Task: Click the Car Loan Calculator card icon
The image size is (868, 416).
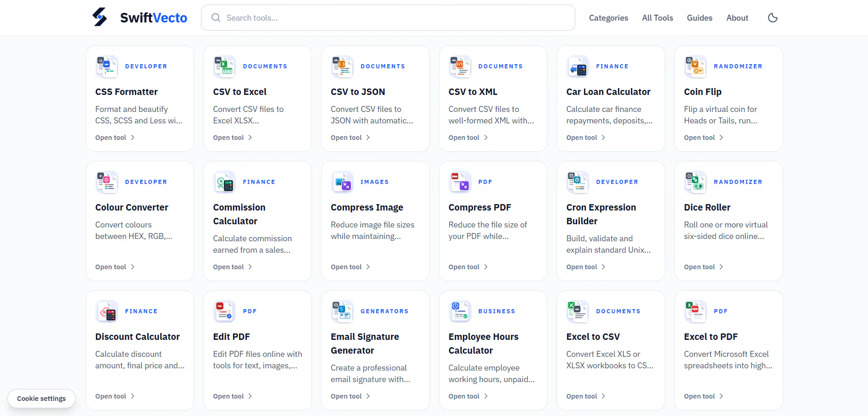Action: (578, 67)
